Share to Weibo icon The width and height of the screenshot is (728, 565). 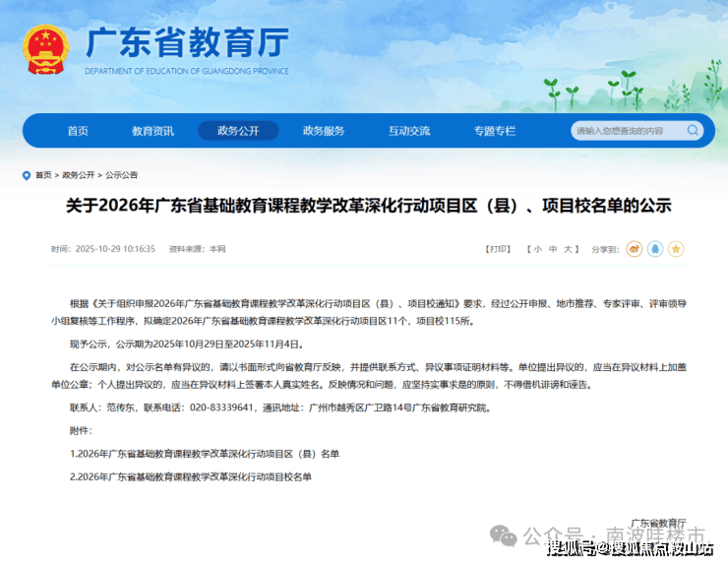(x=635, y=249)
